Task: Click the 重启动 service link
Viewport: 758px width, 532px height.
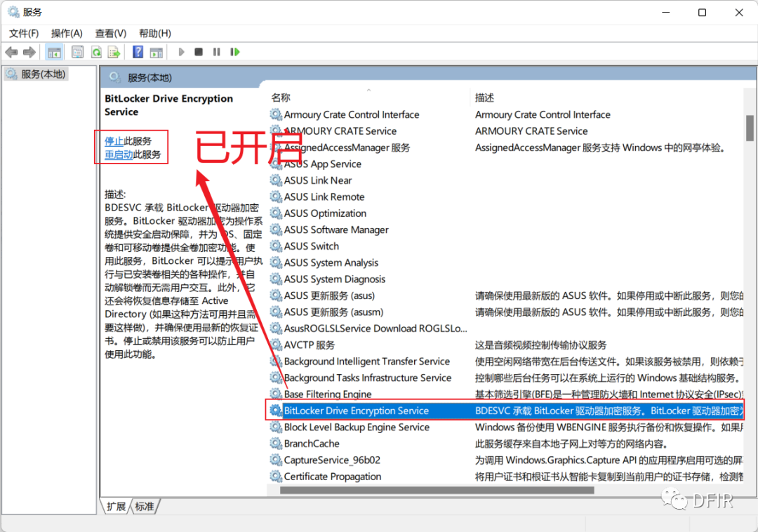Action: pos(119,154)
